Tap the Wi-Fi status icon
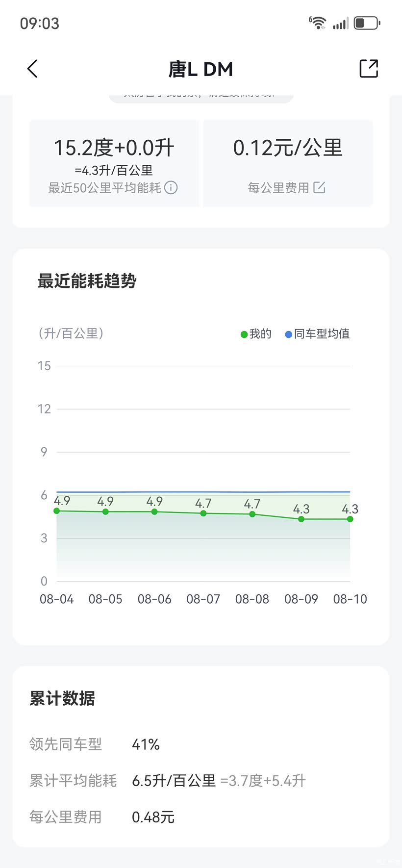 (x=318, y=23)
